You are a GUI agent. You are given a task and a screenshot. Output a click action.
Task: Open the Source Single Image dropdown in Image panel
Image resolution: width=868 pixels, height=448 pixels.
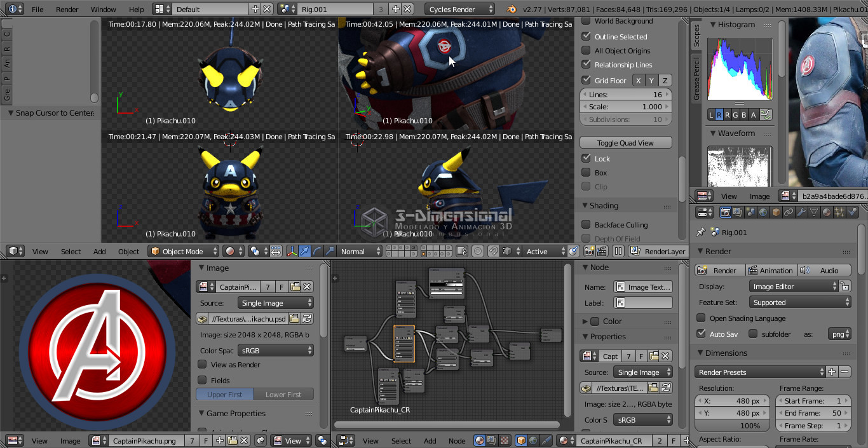coord(276,303)
